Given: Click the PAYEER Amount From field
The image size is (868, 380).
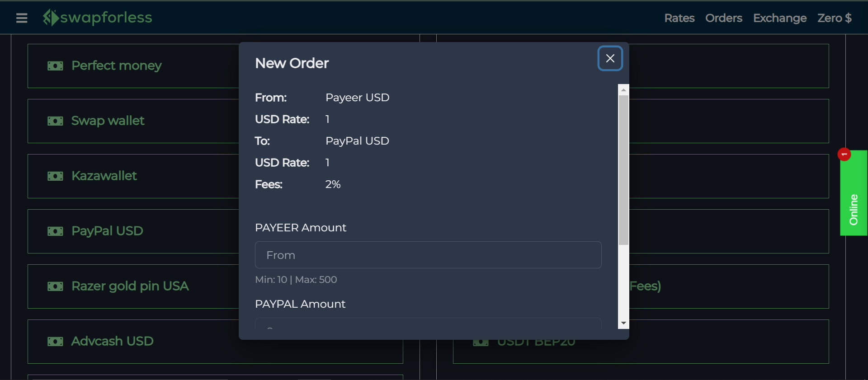Looking at the screenshot, I should 428,255.
